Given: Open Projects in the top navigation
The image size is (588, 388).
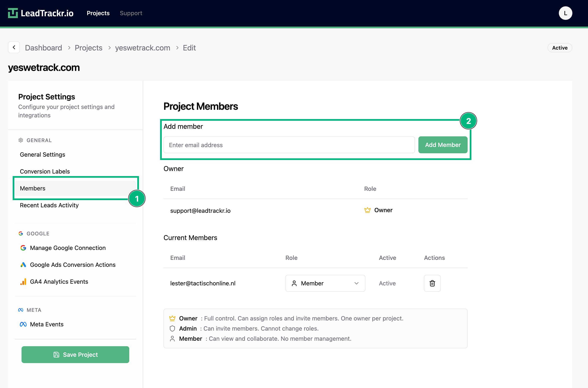Looking at the screenshot, I should click(x=98, y=13).
